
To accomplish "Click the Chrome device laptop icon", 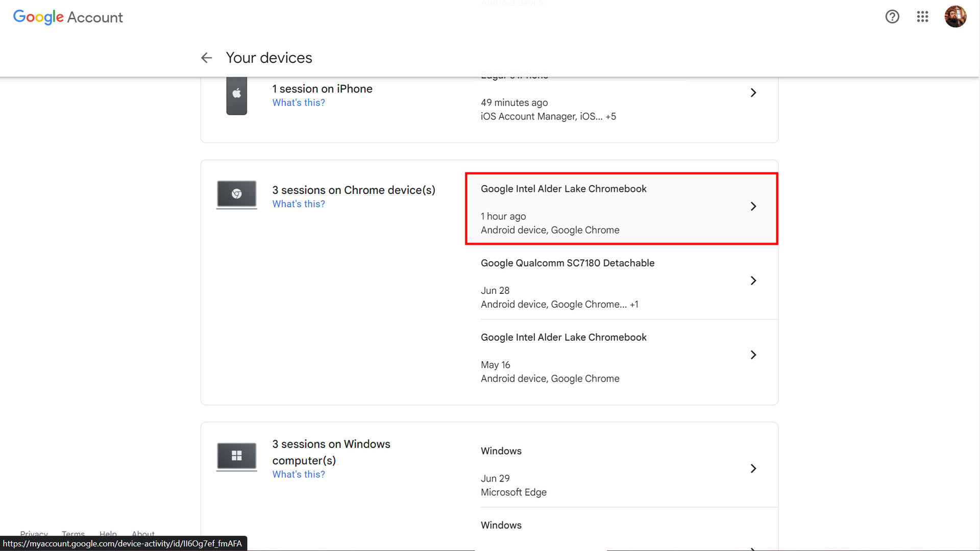I will [x=236, y=194].
